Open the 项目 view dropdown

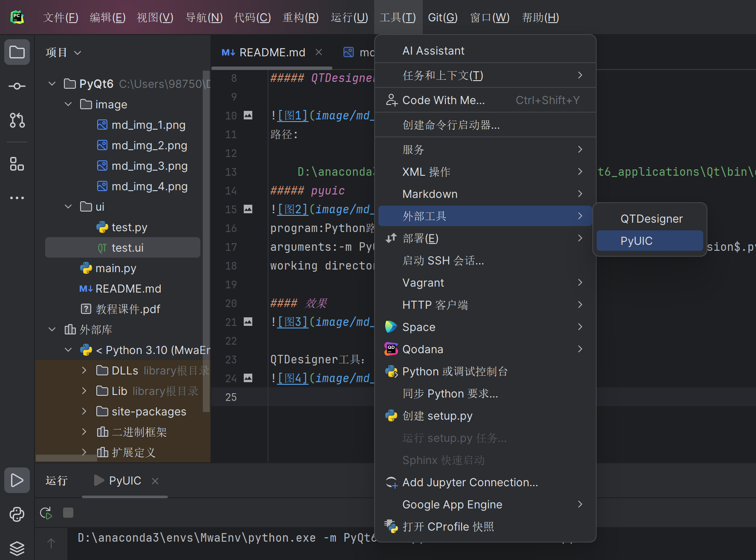63,52
